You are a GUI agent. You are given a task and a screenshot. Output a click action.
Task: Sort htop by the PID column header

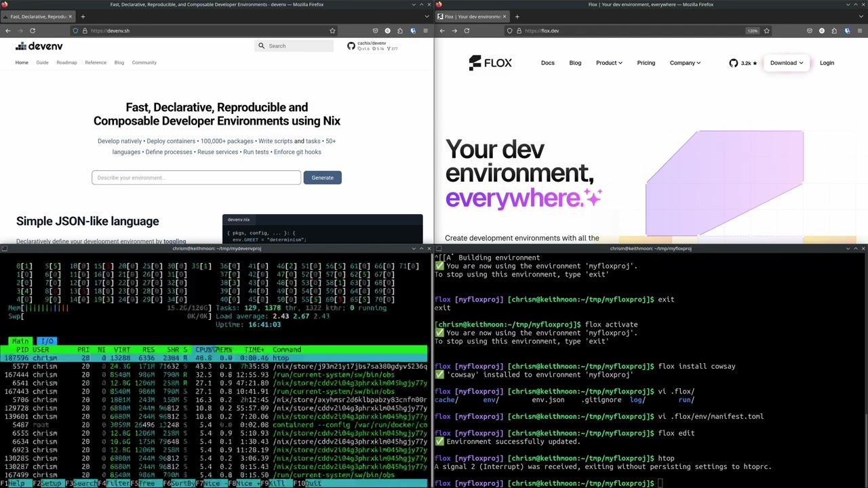click(x=23, y=350)
